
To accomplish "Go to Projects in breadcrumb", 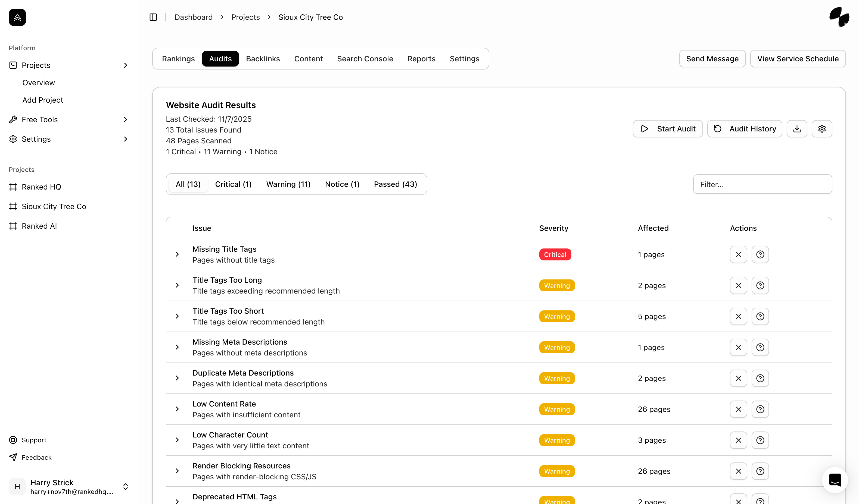I will click(245, 17).
